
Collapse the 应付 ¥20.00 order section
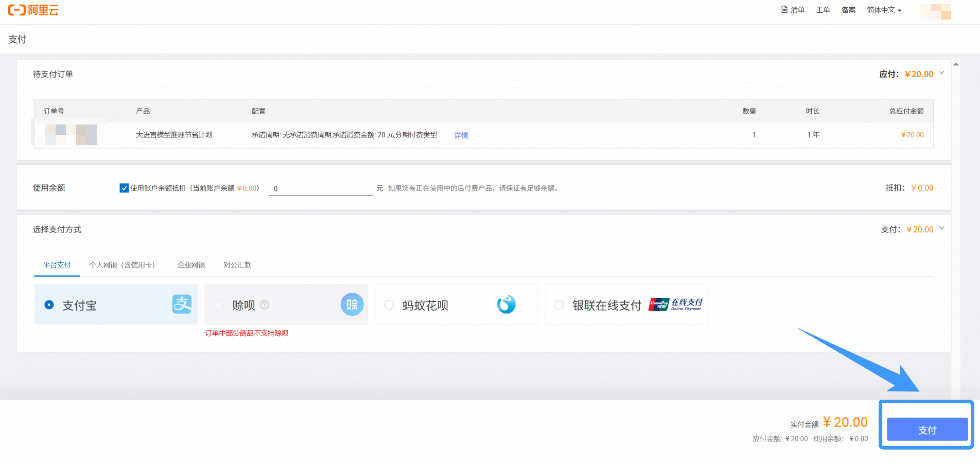(x=942, y=73)
